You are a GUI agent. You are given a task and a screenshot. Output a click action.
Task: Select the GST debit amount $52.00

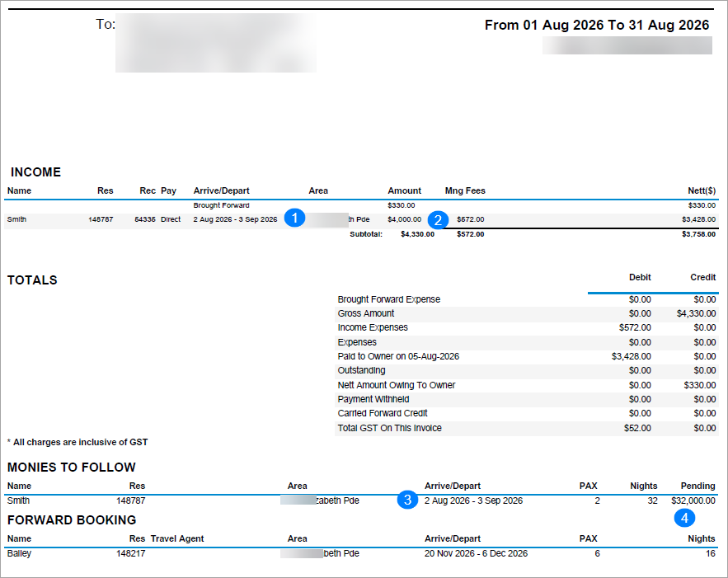[637, 428]
